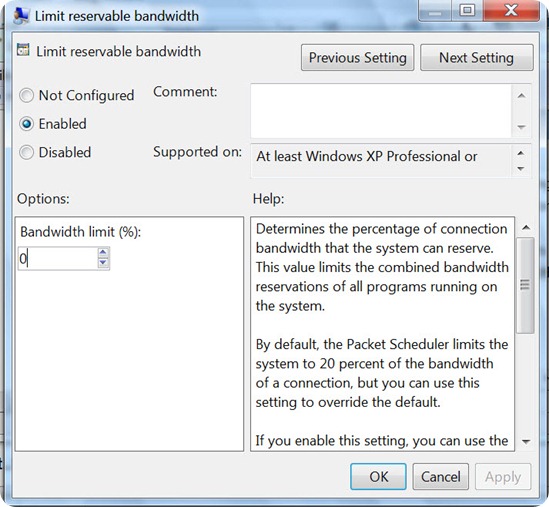This screenshot has height=507, width=549.
Task: Click the policy setting icon beside the heading
Action: coord(23,50)
